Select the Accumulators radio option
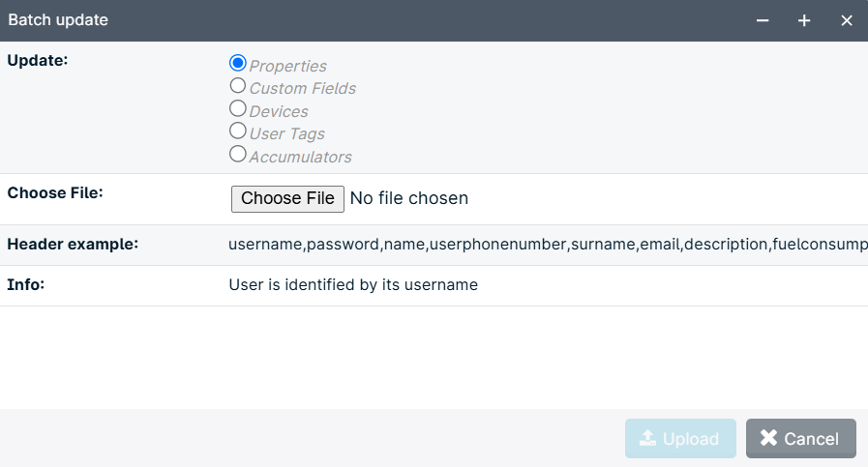Screen dimensions: 868x467 point(237,154)
